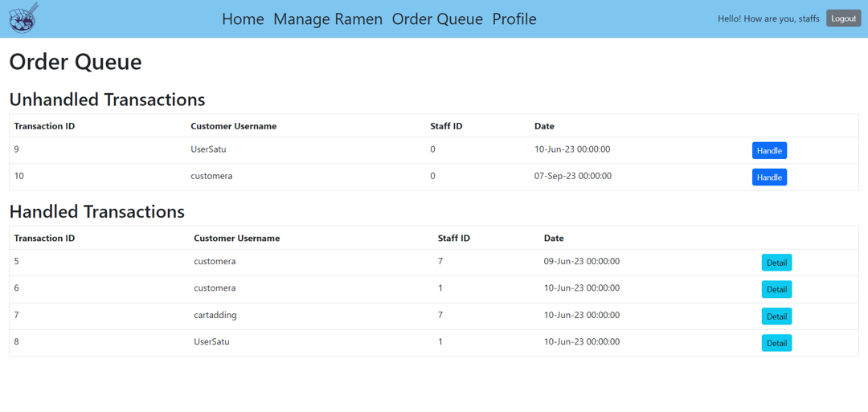This screenshot has height=412, width=868.
Task: Click the 09-Jun-23 date cell
Action: 581,261
